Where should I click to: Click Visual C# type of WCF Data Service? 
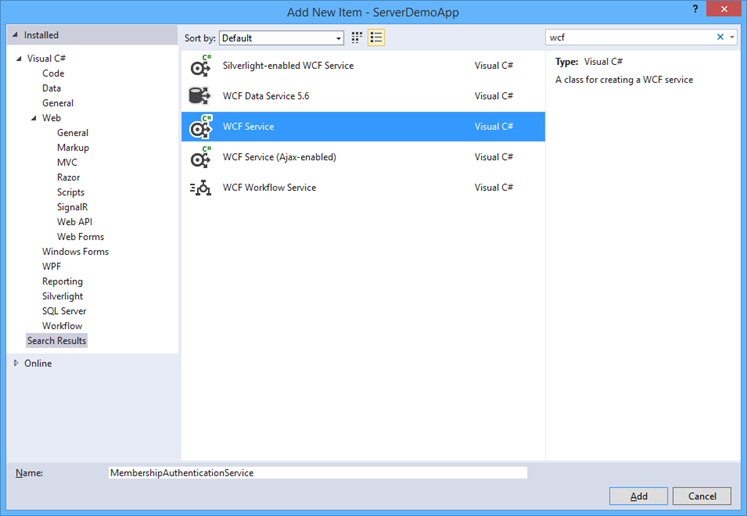494,96
